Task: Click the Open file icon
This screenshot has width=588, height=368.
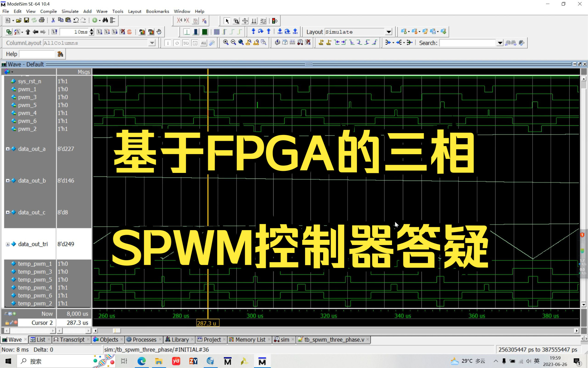Action: (x=19, y=20)
